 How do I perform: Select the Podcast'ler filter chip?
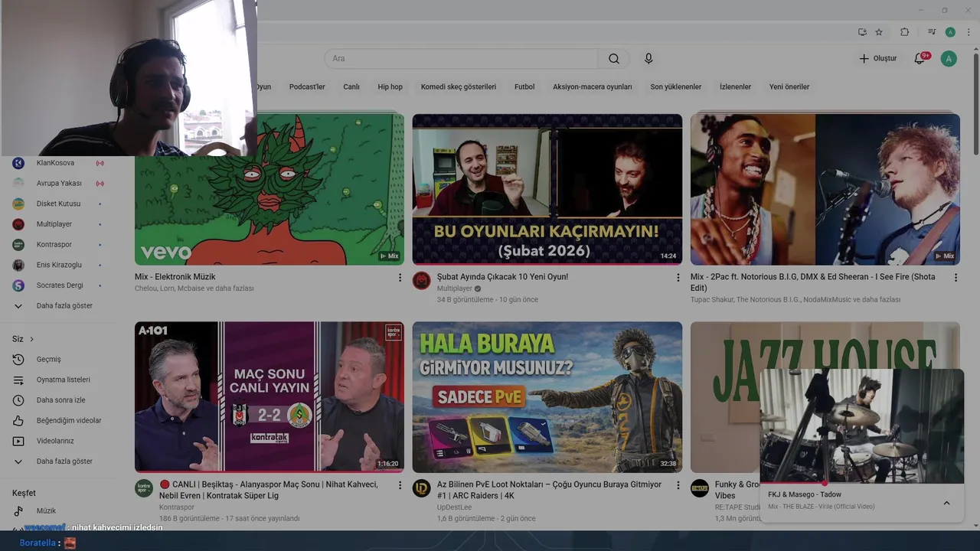[x=307, y=86]
